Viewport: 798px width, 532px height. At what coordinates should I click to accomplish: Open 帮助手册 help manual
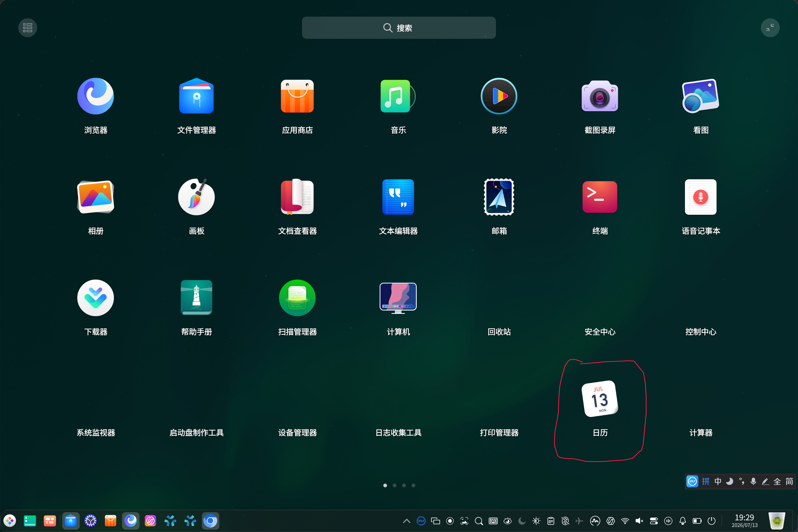point(196,298)
